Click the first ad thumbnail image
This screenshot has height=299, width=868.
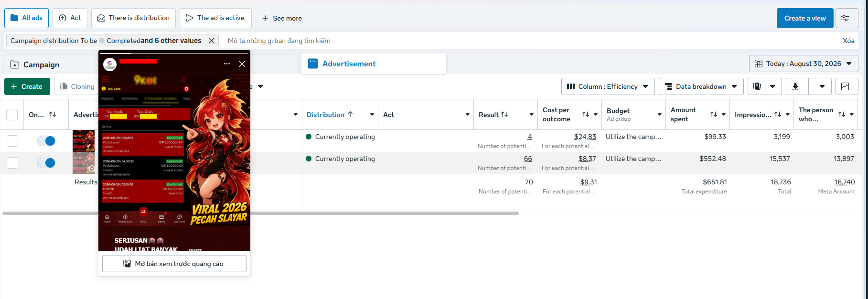click(84, 141)
